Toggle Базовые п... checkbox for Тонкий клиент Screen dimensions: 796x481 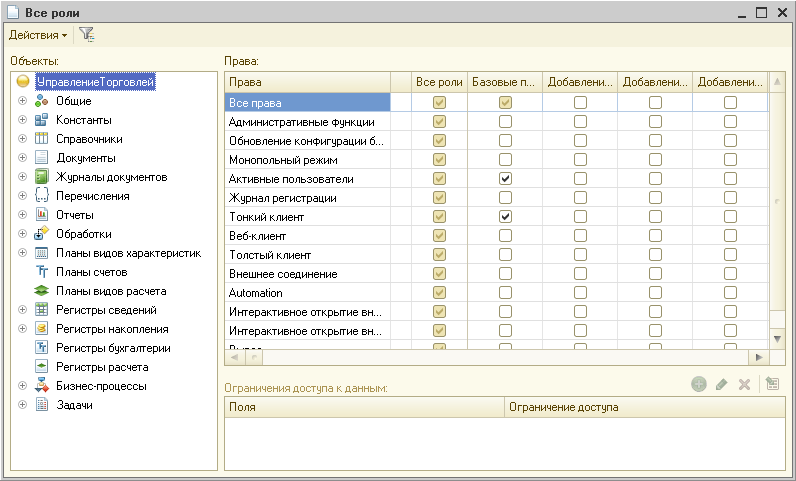point(505,217)
